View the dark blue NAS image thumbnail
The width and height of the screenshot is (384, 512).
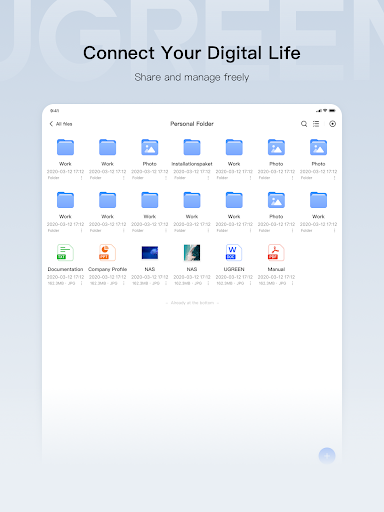click(150, 253)
